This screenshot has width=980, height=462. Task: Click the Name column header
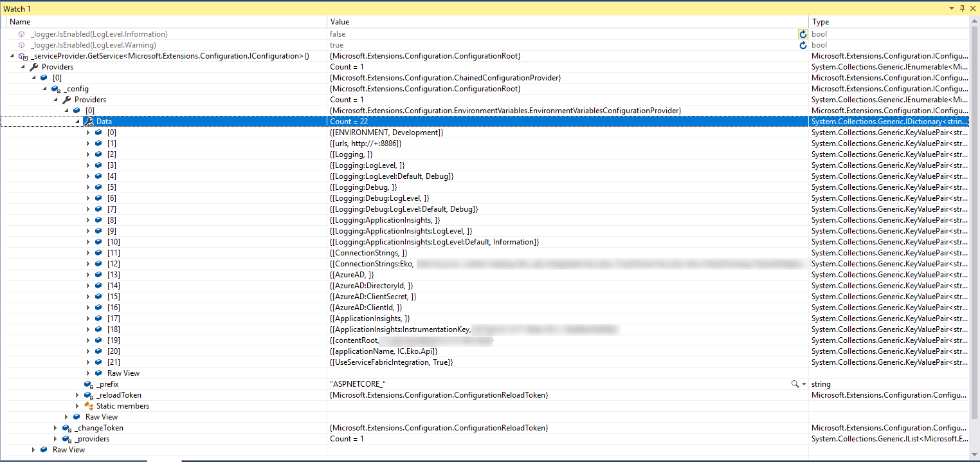(20, 21)
